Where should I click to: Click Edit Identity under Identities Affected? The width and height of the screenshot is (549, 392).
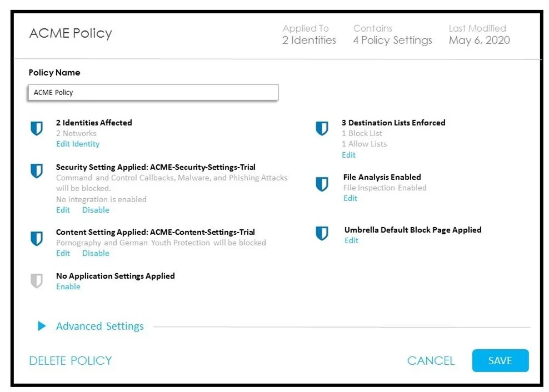click(x=78, y=144)
